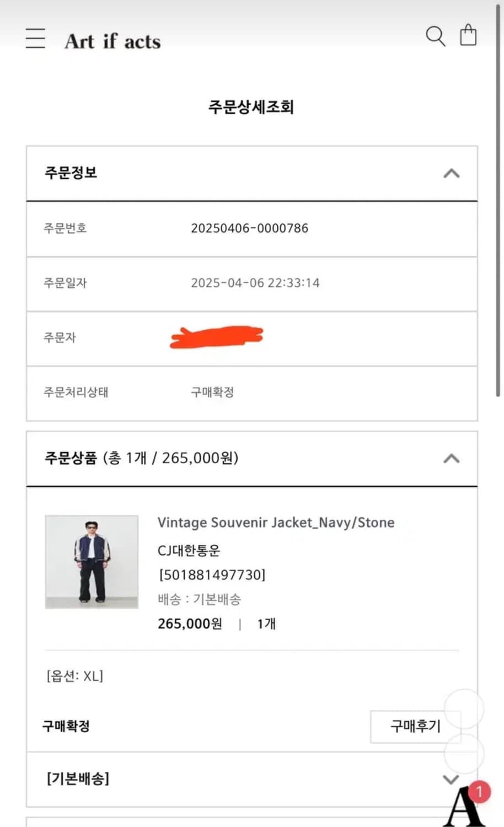This screenshot has height=827, width=504.
Task: Click tracking number 501881497730
Action: click(212, 574)
